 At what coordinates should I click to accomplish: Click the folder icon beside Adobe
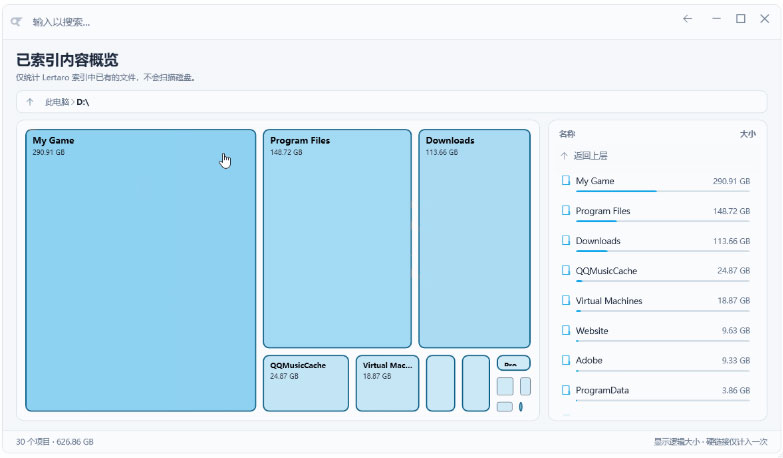(x=565, y=360)
